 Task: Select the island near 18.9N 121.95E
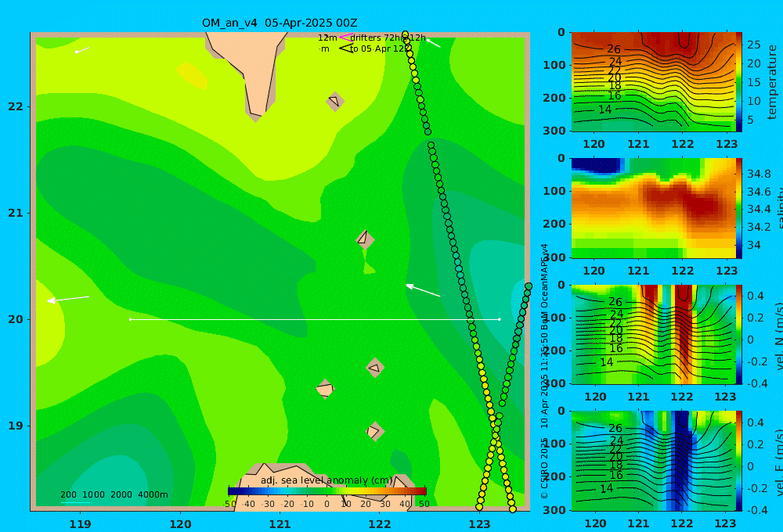374,431
